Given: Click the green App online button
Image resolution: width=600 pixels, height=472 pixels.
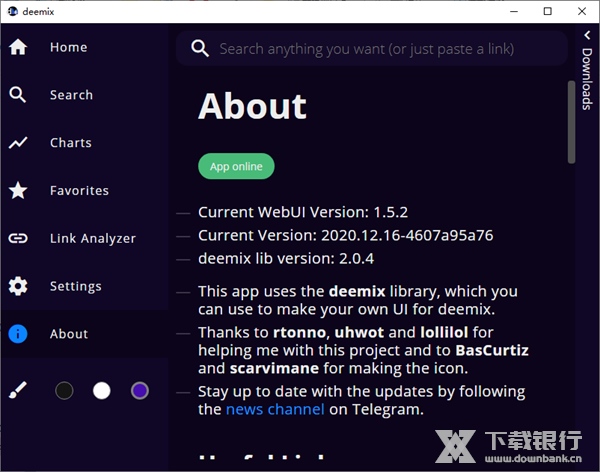Looking at the screenshot, I should [236, 166].
